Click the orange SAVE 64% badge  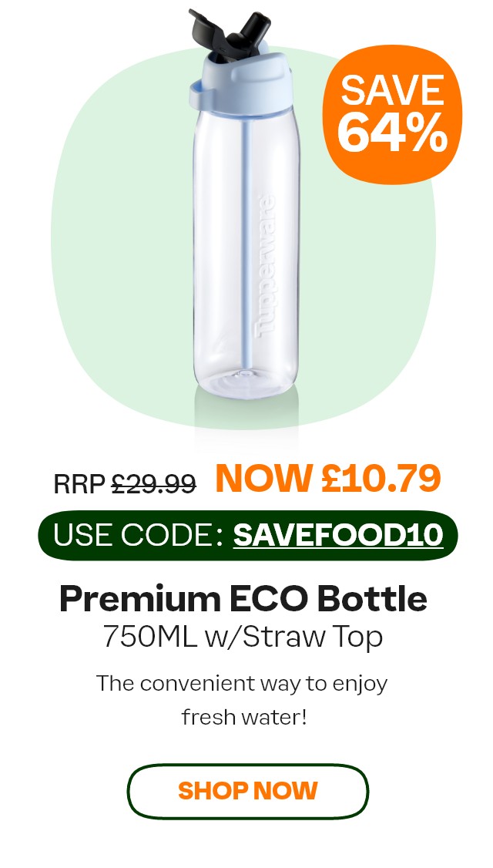point(392,114)
